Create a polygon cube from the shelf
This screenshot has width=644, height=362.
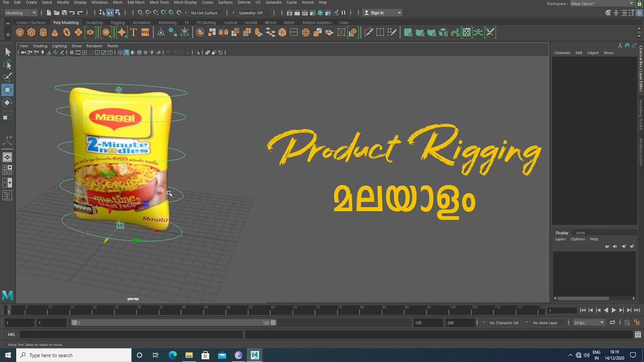(31, 33)
